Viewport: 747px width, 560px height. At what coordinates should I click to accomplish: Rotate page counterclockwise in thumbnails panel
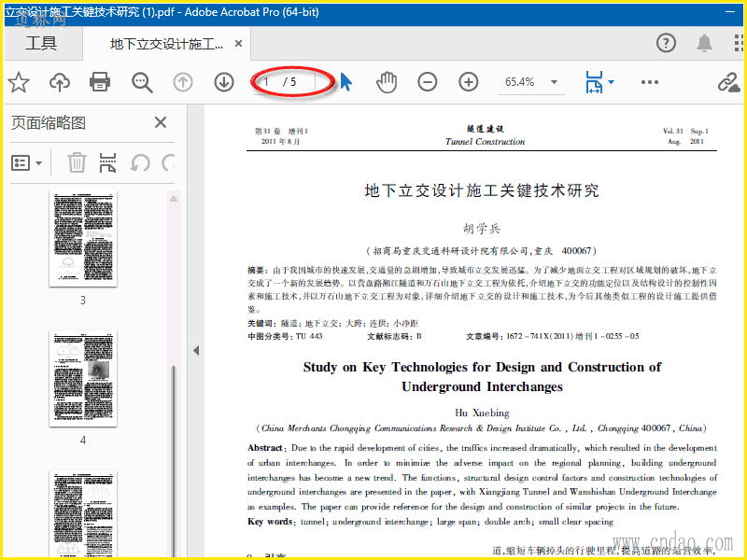tap(140, 162)
